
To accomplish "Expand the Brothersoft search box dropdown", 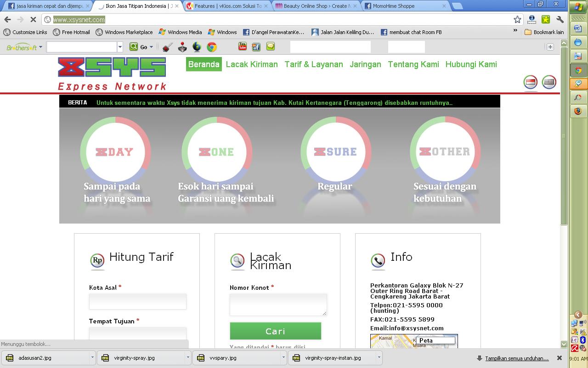I will pyautogui.click(x=120, y=47).
